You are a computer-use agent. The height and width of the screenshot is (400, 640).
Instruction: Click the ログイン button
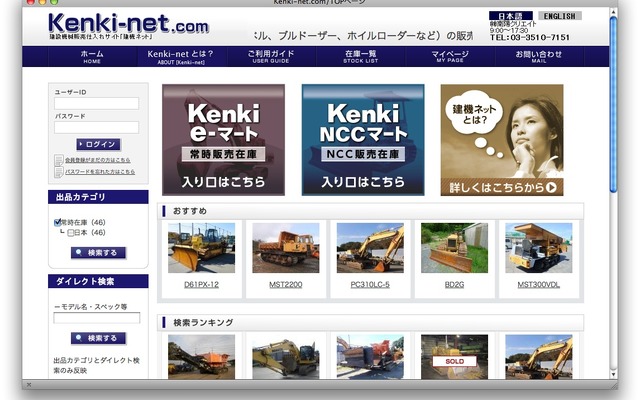tap(98, 144)
